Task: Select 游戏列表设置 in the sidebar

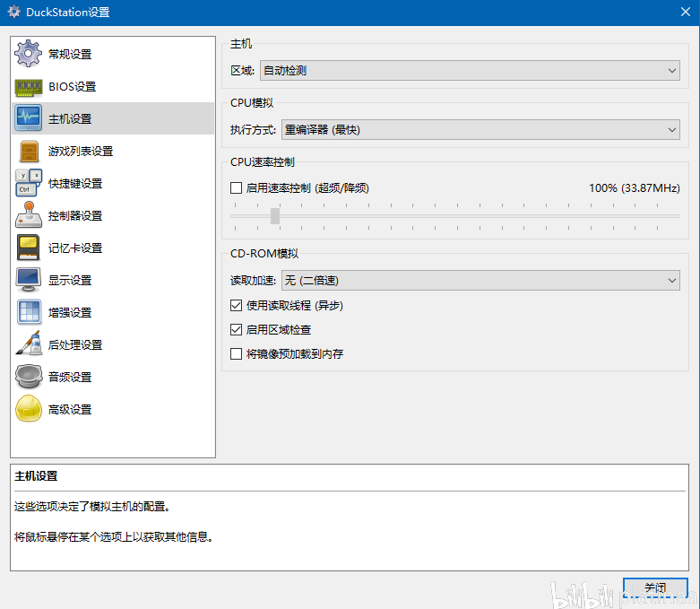Action: [x=113, y=151]
